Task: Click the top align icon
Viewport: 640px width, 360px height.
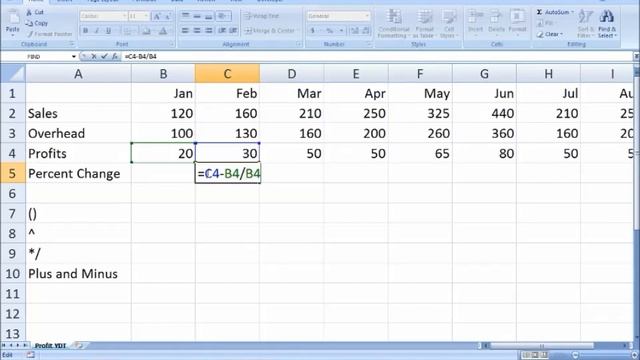Action: [x=186, y=16]
